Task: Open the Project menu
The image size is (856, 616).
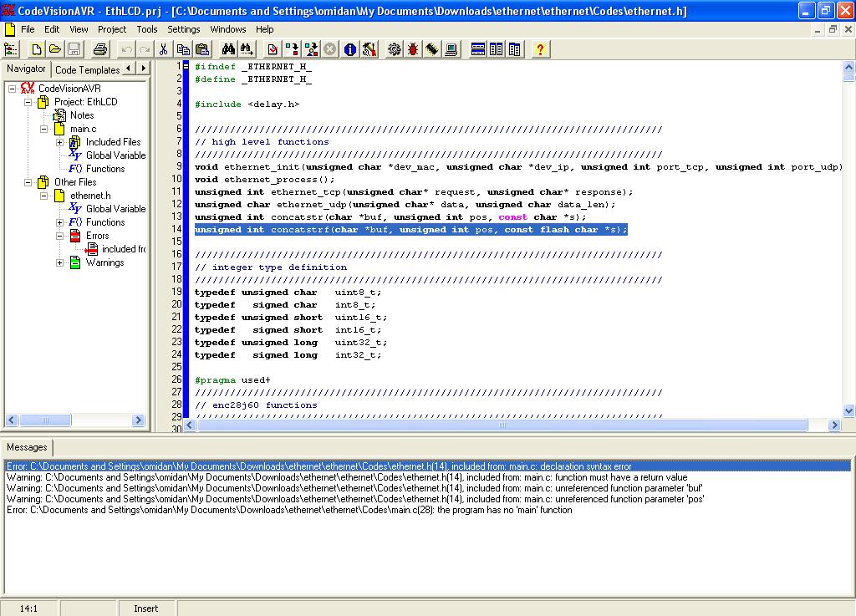Action: click(112, 29)
